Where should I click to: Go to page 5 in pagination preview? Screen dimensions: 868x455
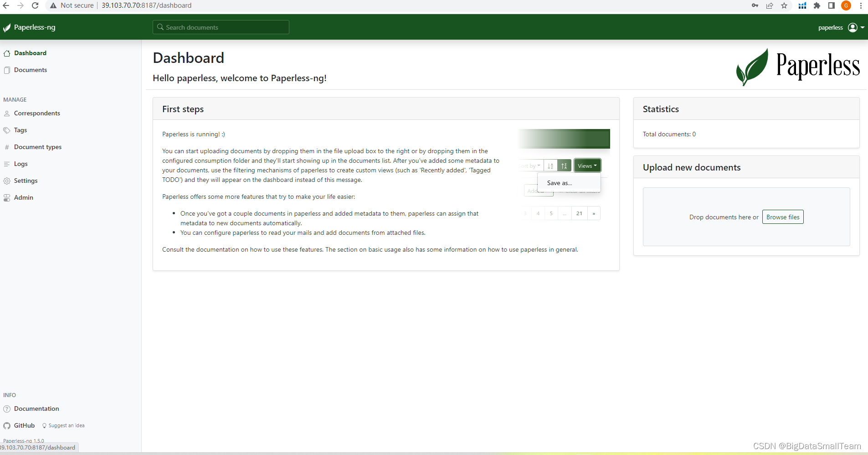(x=551, y=213)
